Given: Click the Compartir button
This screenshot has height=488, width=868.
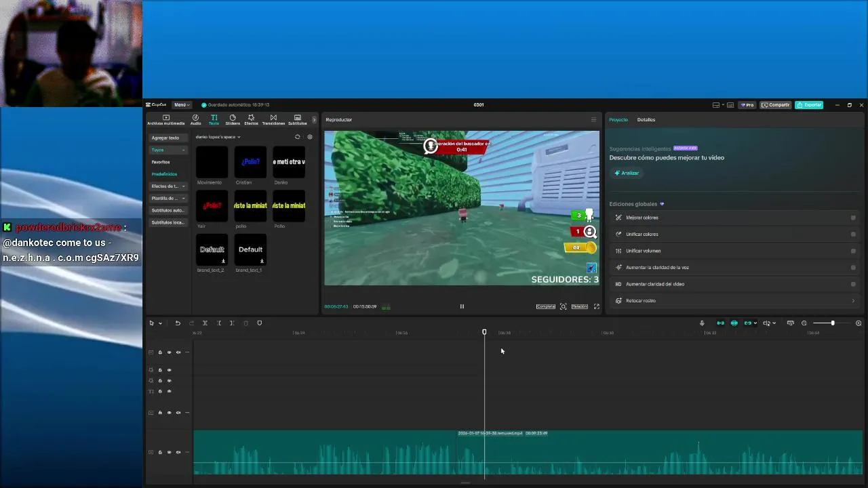Looking at the screenshot, I should [x=776, y=105].
